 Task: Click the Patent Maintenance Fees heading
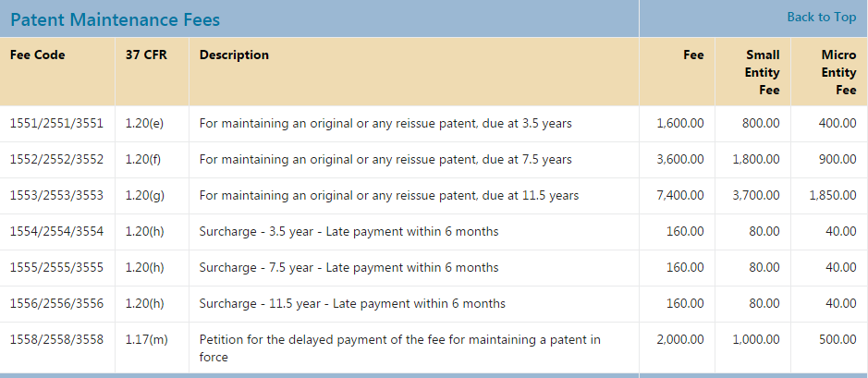pos(116,19)
